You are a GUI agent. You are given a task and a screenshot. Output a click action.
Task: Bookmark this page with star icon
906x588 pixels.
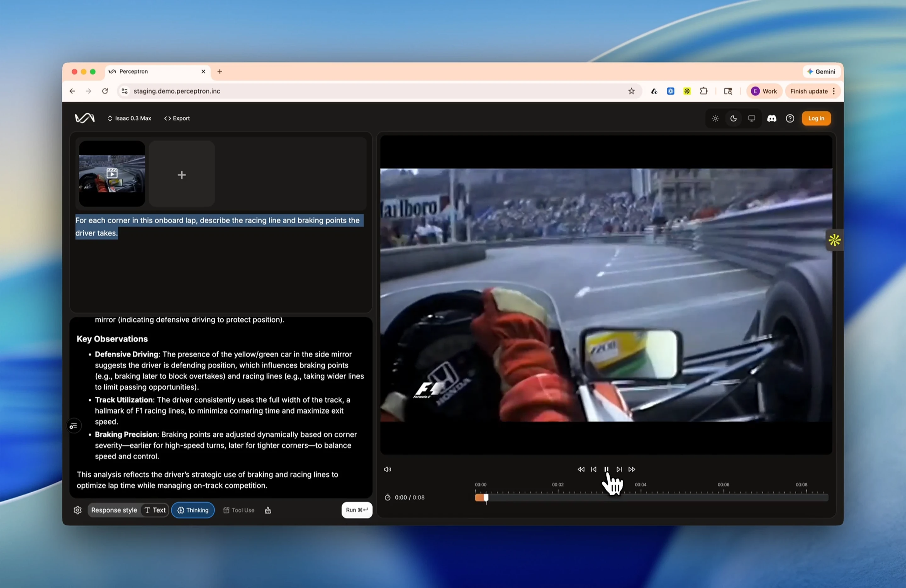[x=632, y=91]
